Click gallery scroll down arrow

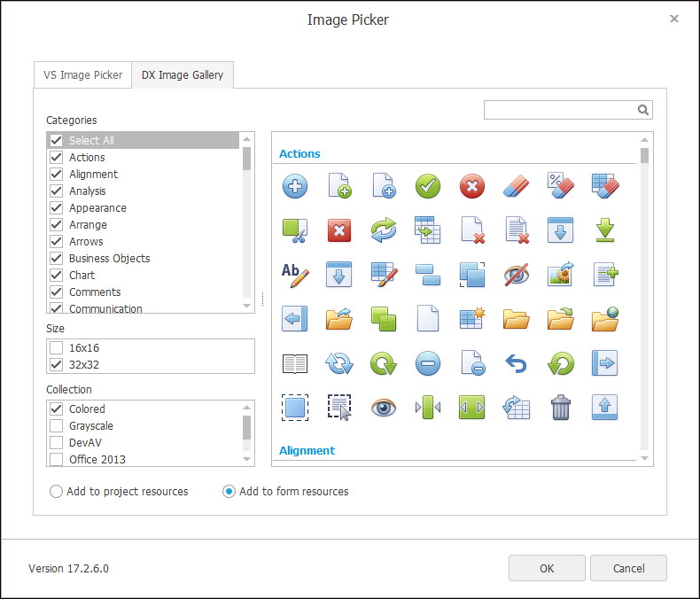tap(644, 458)
